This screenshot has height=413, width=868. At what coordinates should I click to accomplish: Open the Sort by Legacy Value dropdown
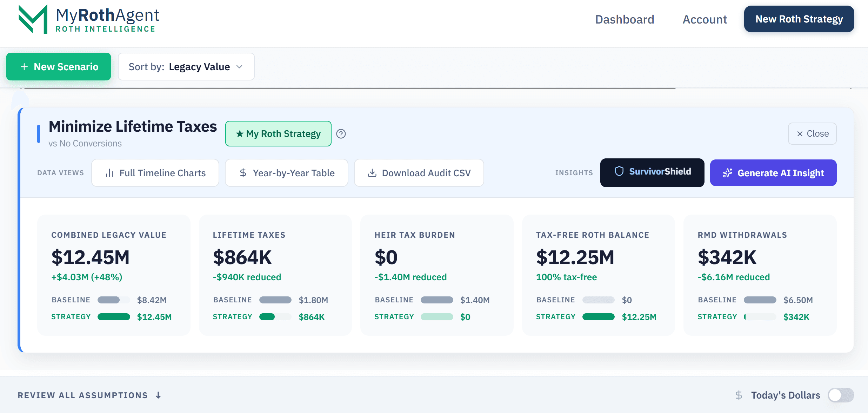coord(186,67)
